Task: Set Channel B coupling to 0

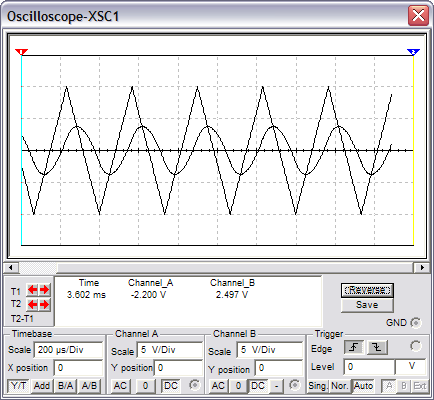Action: [238, 386]
